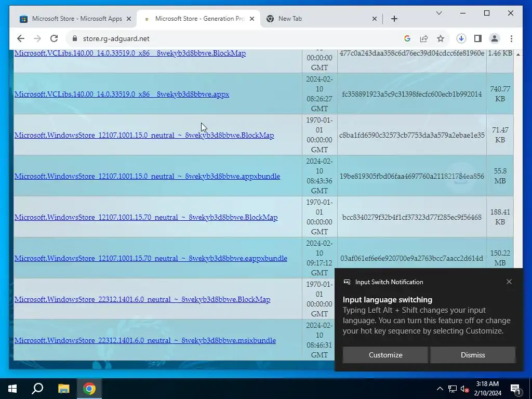The image size is (532, 399).
Task: Close the Input Switch Notification with X
Action: 509,282
